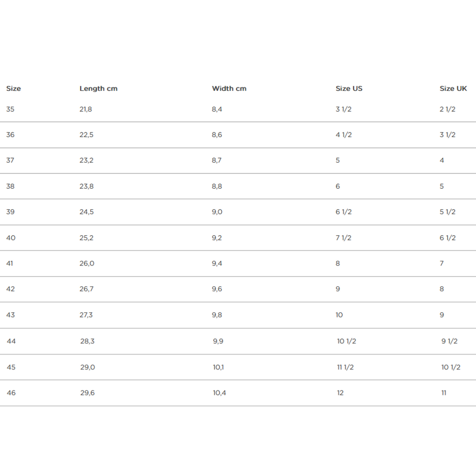Click the Size US column header
The image size is (476, 476).
tap(349, 88)
